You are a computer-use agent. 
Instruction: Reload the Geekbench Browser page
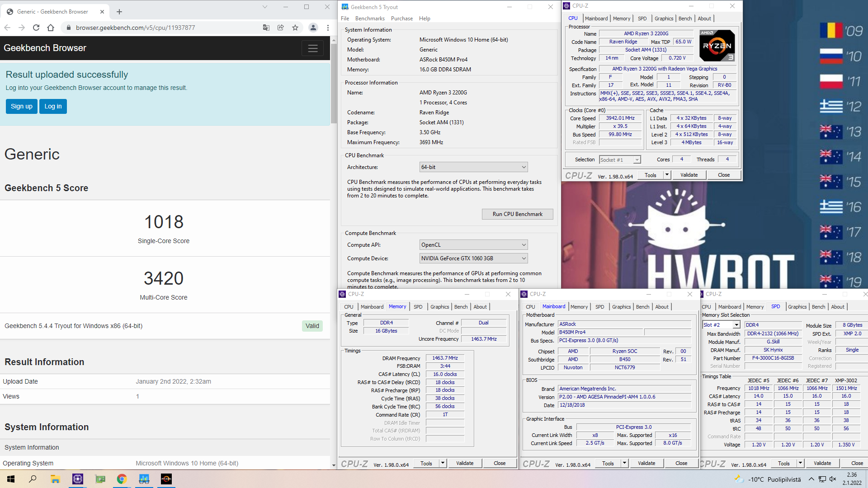(36, 28)
